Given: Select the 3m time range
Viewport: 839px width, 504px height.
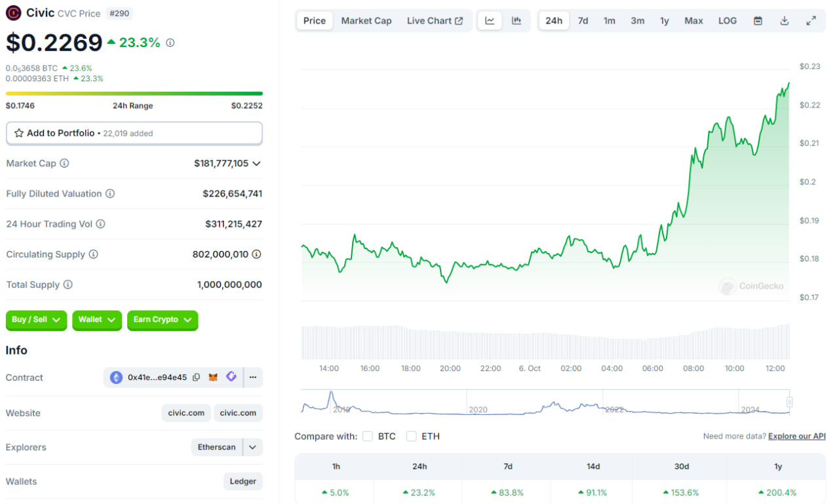Looking at the screenshot, I should click(638, 21).
